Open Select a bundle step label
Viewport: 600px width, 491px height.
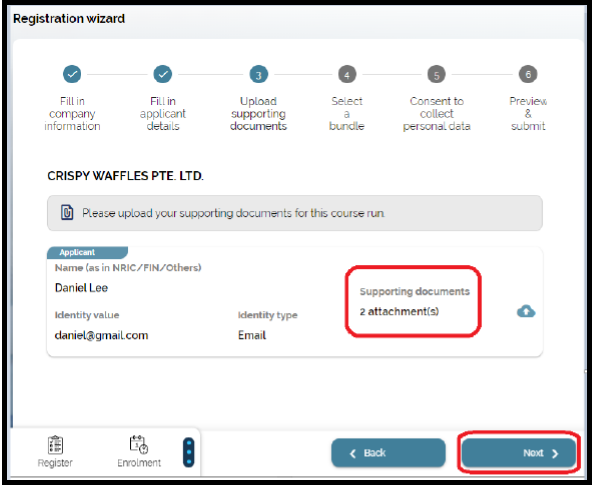click(347, 114)
